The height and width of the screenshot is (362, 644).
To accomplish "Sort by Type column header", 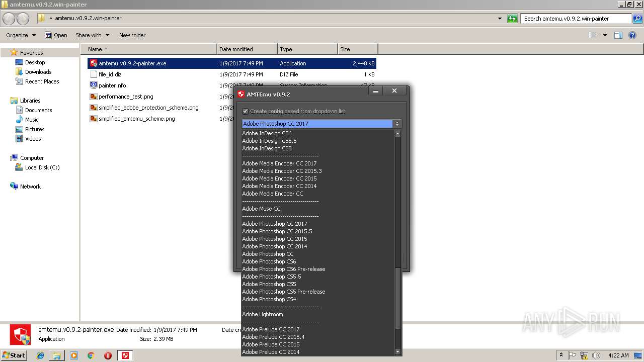I will (307, 49).
